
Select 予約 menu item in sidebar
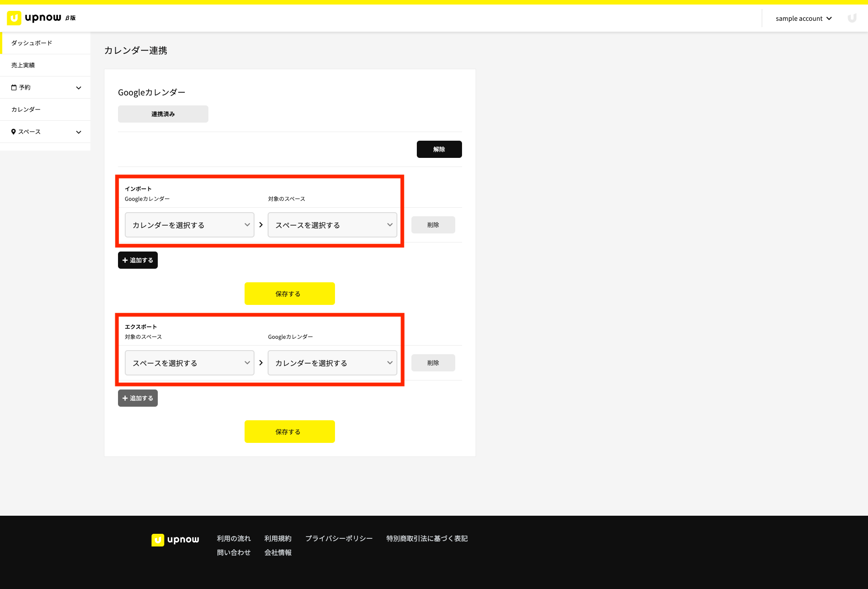pos(45,87)
